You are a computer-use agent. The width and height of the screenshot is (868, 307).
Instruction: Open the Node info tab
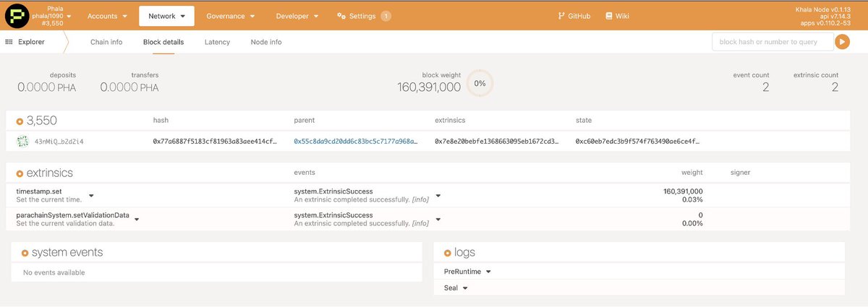tap(266, 42)
